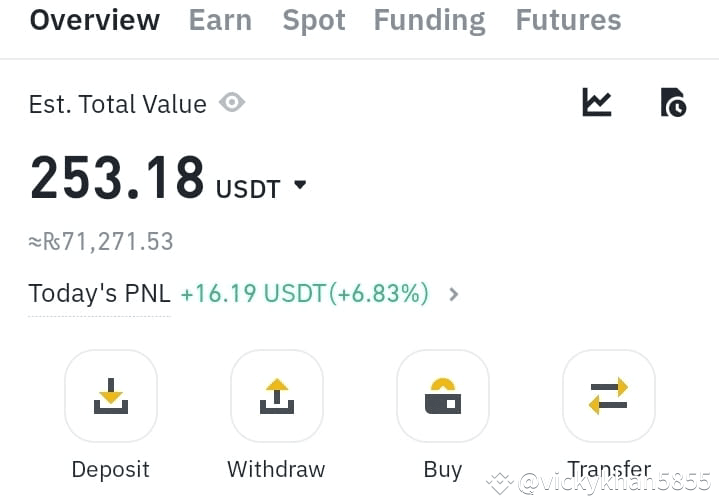Click the Today's PNL underlined label
Screen dimensions: 719x504
coord(100,294)
